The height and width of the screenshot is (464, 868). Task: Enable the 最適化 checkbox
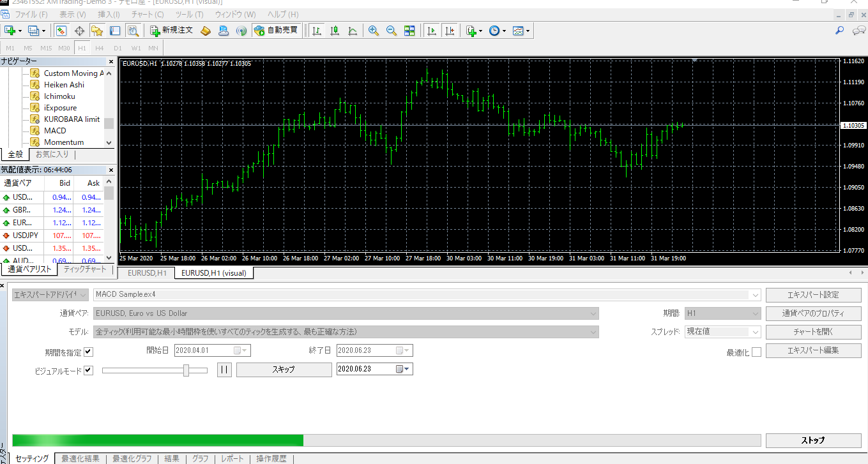756,352
